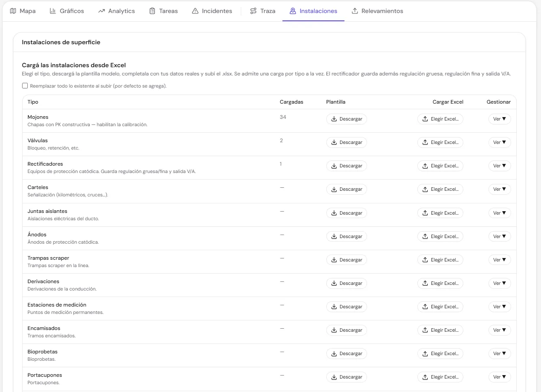
Task: Open the Relevamientos tab
Action: tap(377, 11)
